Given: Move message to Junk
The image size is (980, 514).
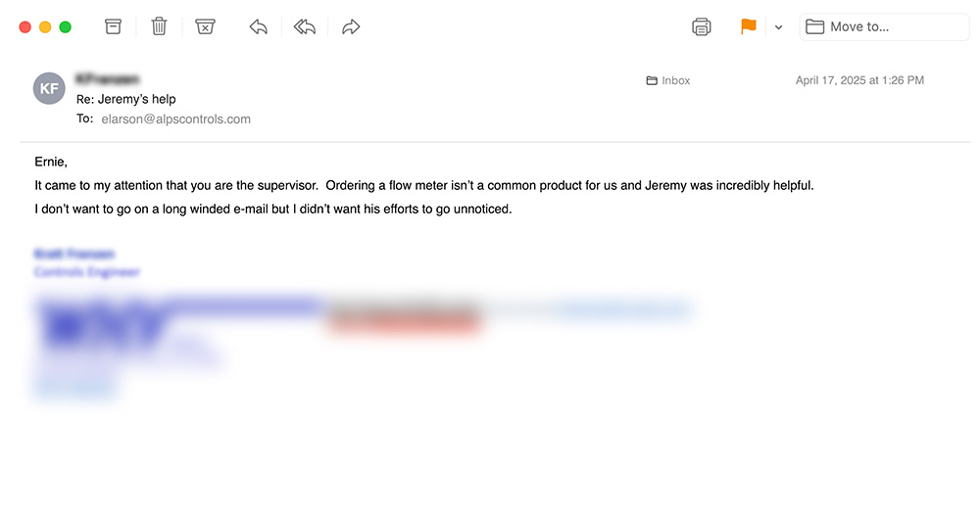Looking at the screenshot, I should [205, 27].
